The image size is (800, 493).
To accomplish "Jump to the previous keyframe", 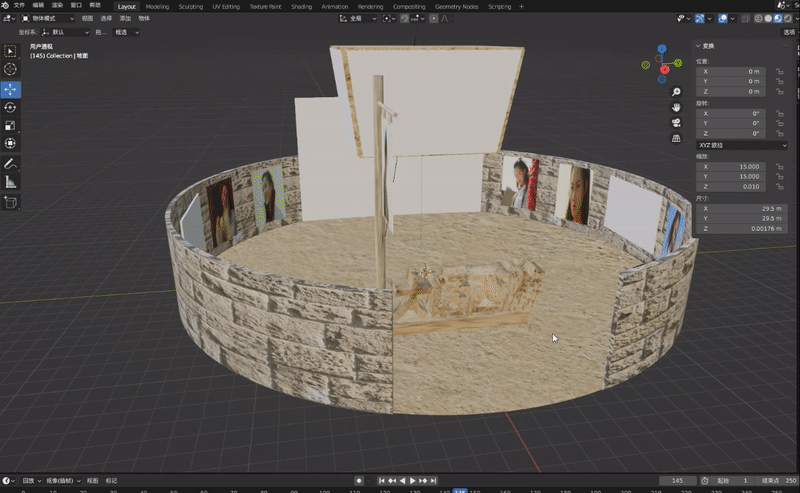I will tap(392, 481).
